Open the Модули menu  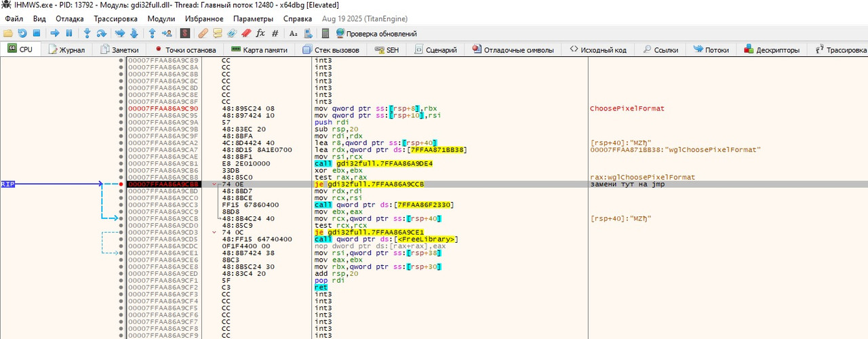tap(161, 19)
